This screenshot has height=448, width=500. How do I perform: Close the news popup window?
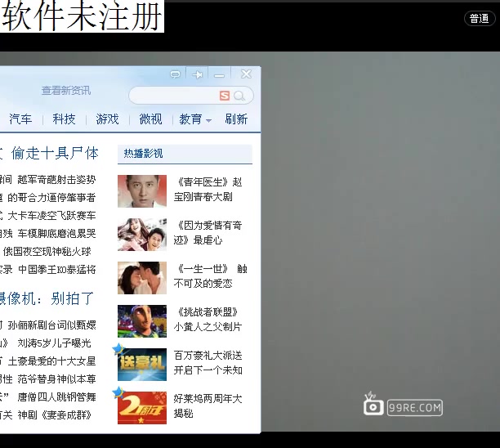(x=246, y=74)
